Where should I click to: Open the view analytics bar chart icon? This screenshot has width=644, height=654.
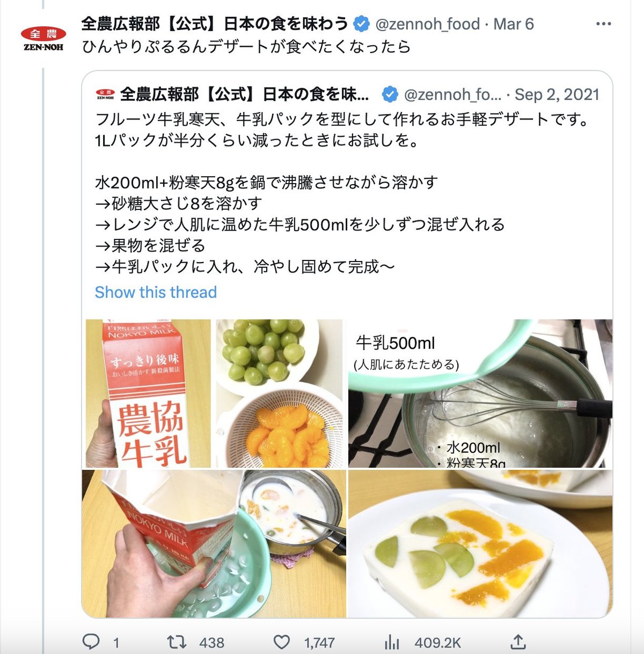pyautogui.click(x=392, y=642)
